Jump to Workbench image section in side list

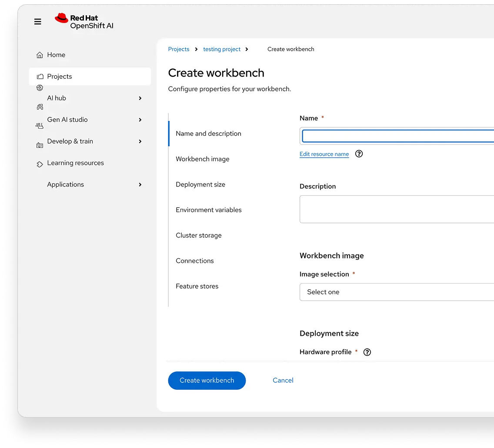click(x=202, y=159)
